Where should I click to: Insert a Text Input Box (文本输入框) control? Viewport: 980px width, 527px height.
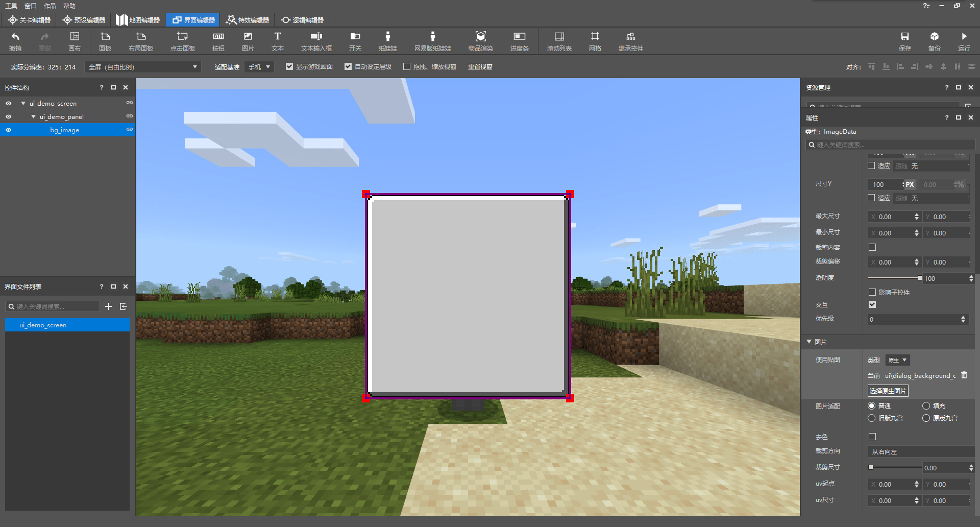point(316,41)
